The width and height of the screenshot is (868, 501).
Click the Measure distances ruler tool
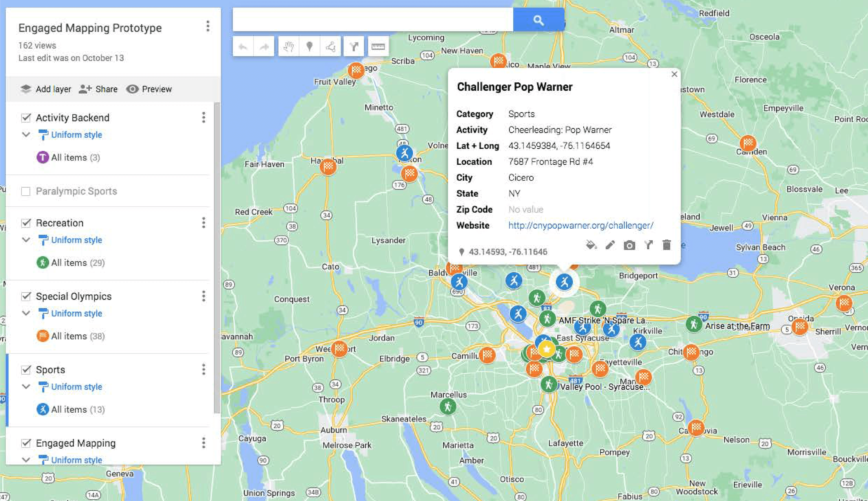(x=378, y=46)
